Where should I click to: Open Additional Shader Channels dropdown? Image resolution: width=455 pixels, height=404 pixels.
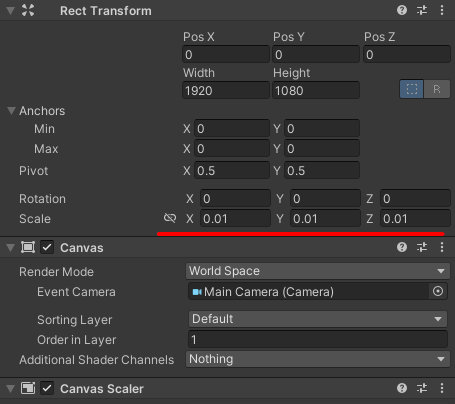tap(318, 359)
